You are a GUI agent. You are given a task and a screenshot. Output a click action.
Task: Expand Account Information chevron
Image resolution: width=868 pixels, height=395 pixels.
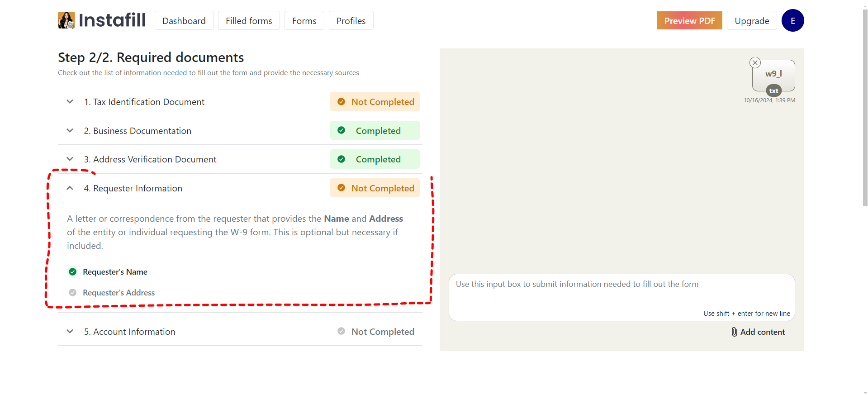[x=70, y=332]
